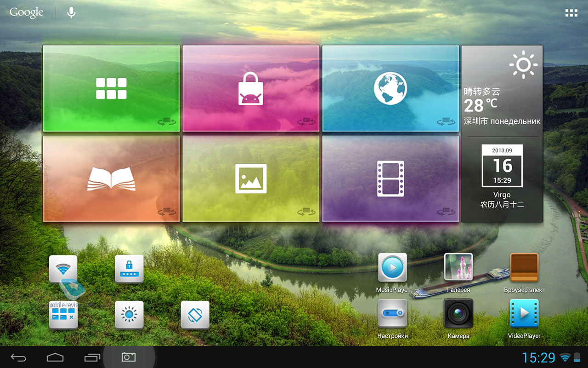This screenshot has width=588, height=368.
Task: Toggle the Wi-Fi quick switch
Action: (x=63, y=269)
